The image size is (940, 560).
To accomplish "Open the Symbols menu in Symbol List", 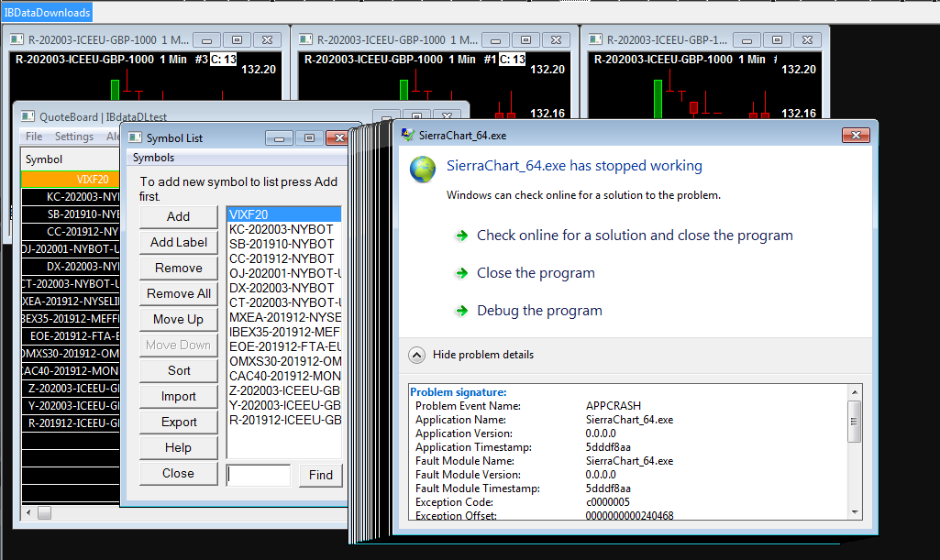I will point(153,158).
